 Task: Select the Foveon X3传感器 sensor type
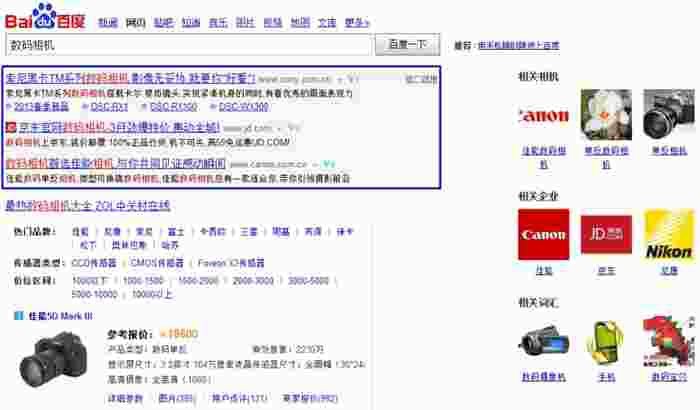231,263
